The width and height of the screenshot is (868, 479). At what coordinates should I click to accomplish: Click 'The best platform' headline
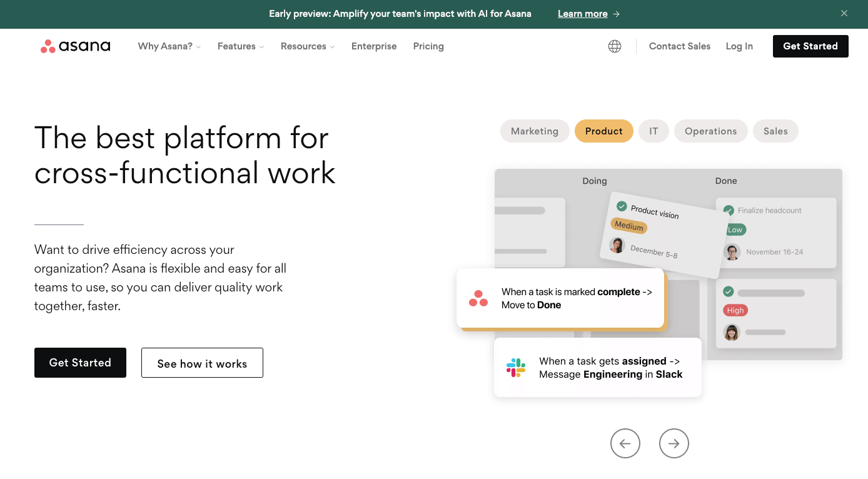(185, 155)
